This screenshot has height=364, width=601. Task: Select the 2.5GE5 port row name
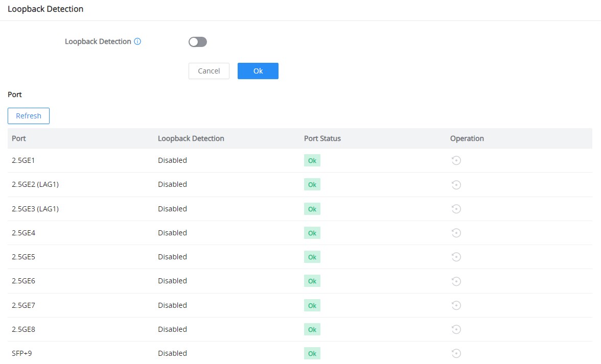click(x=24, y=257)
